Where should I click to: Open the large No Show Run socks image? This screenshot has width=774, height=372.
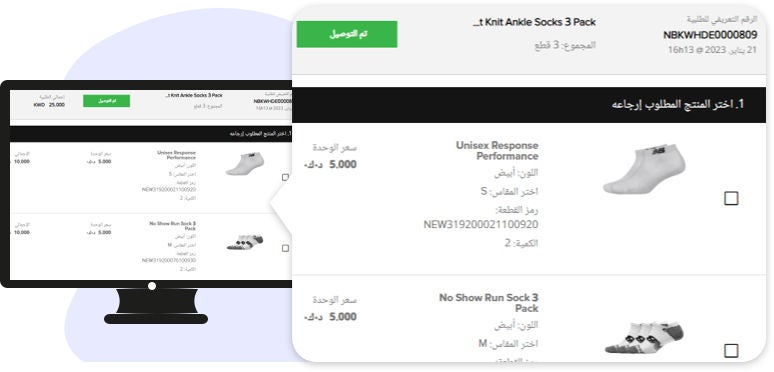(644, 337)
